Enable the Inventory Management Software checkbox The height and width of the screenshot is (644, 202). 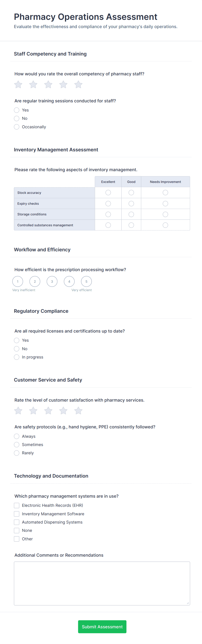(17, 514)
